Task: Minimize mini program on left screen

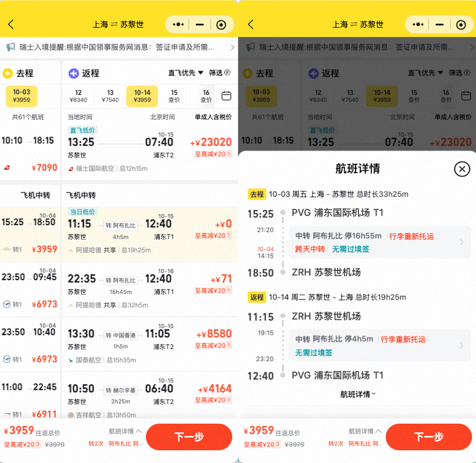Action: click(x=200, y=24)
